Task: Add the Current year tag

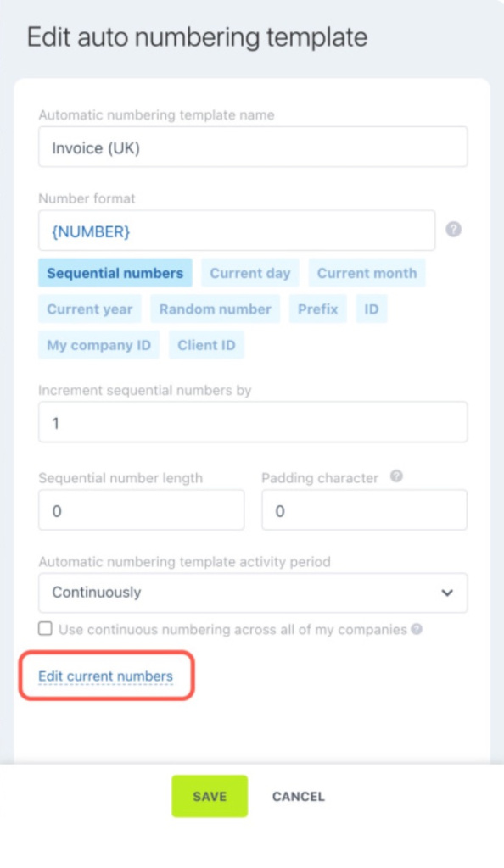Action: click(90, 309)
